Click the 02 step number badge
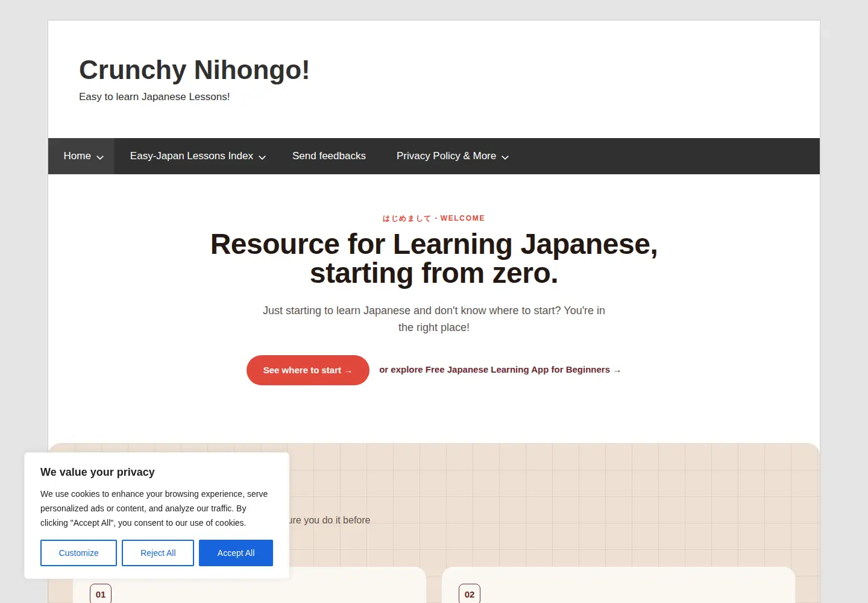 [470, 594]
